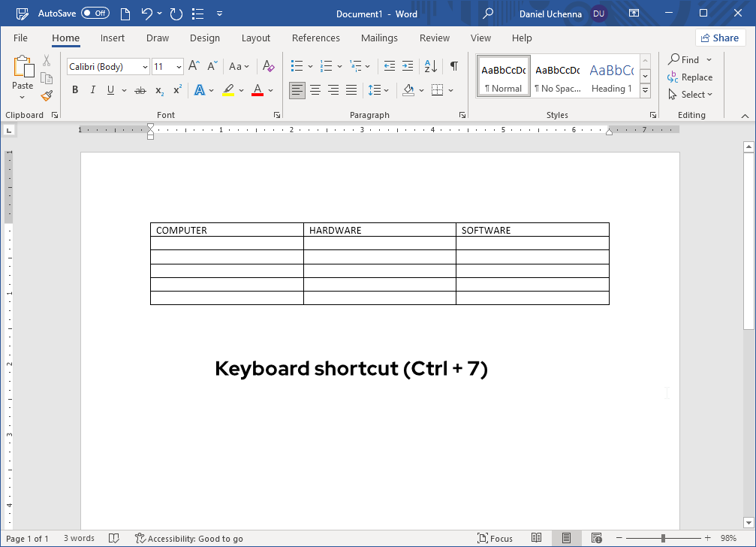Apply bold formatting
This screenshot has width=756, height=547.
tap(74, 89)
